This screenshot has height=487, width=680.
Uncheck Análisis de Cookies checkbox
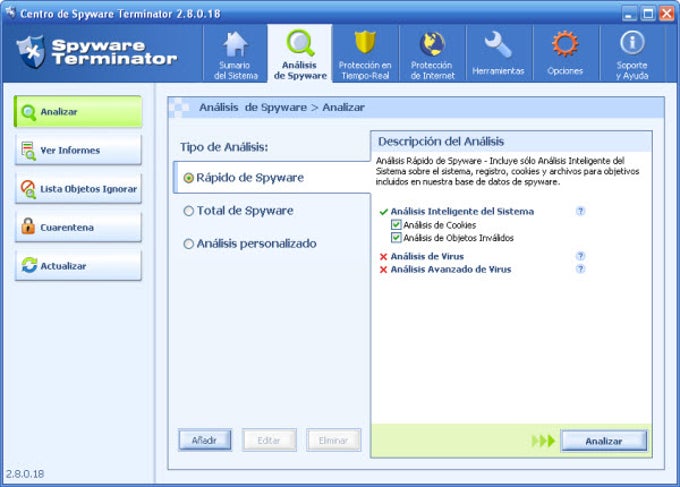pos(396,225)
